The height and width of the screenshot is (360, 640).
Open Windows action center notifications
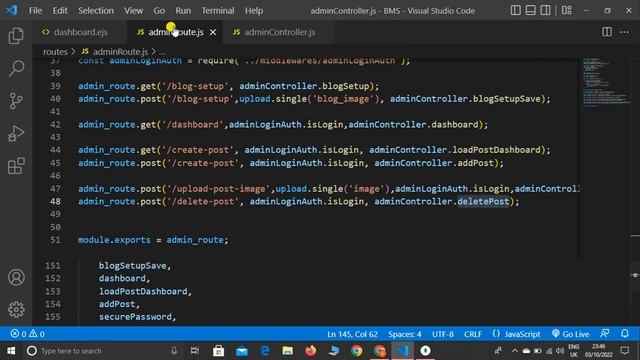[624, 351]
